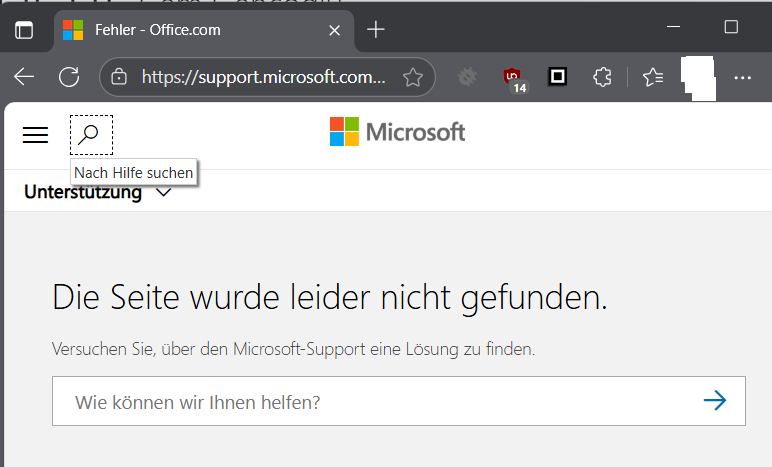Screen dimensions: 772x467
Task: Select the Fehler - Office.com tab
Action: (204, 31)
